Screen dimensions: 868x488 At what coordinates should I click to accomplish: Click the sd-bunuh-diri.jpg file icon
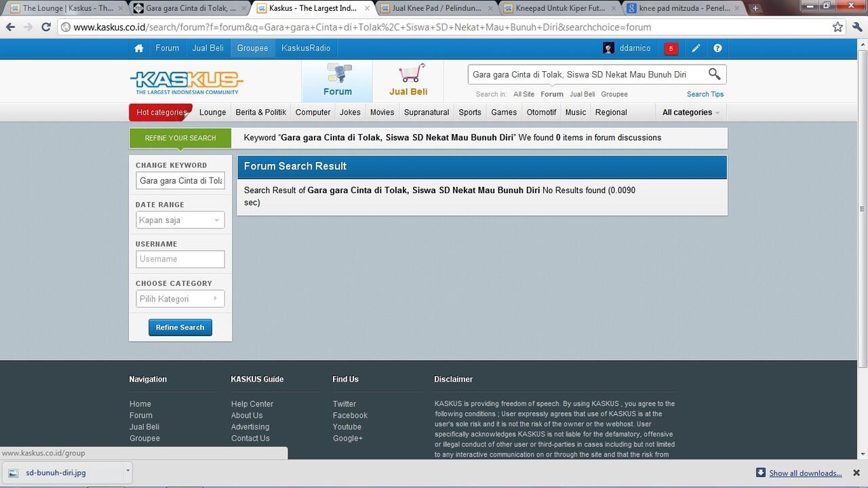[x=14, y=472]
